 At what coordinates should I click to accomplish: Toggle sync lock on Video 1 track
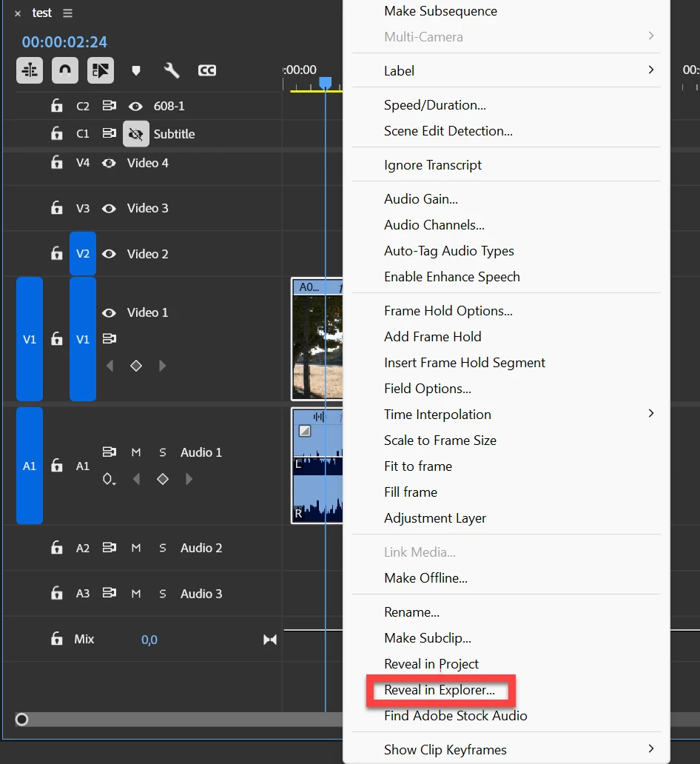tap(109, 338)
